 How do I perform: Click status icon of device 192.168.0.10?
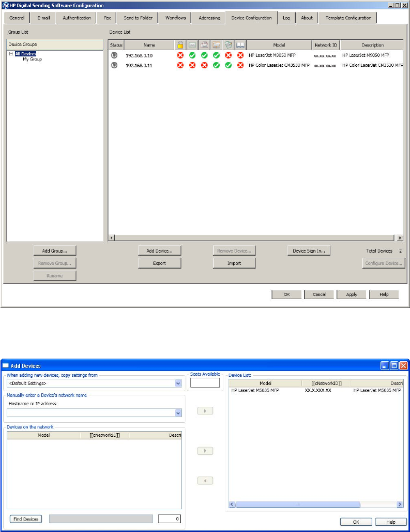point(114,55)
